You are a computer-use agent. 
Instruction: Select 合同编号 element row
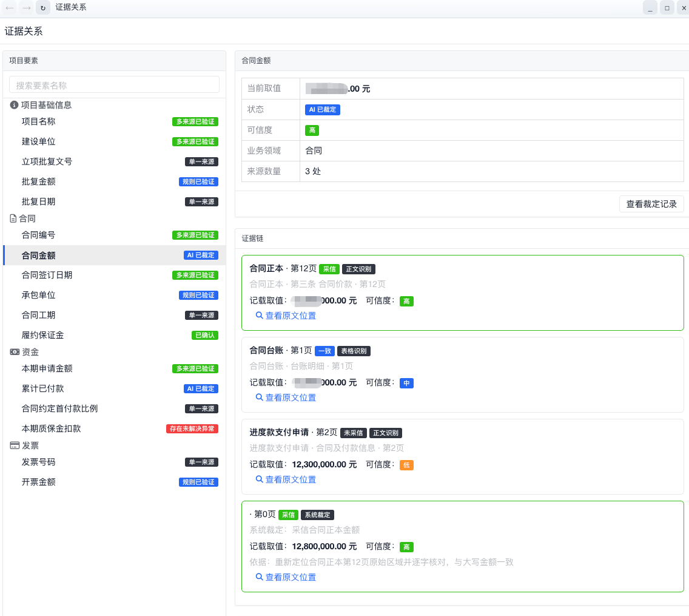(x=114, y=235)
